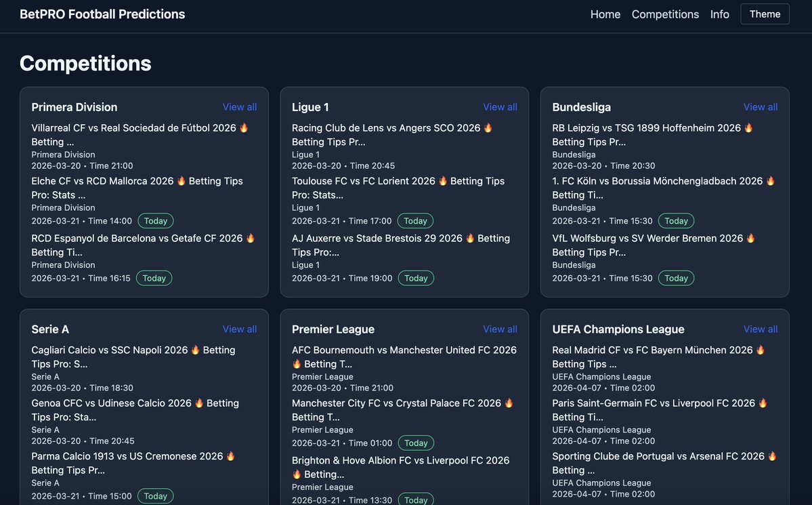Click fire icon beside Espanyol vs Getafe
The height and width of the screenshot is (505, 812).
[251, 238]
